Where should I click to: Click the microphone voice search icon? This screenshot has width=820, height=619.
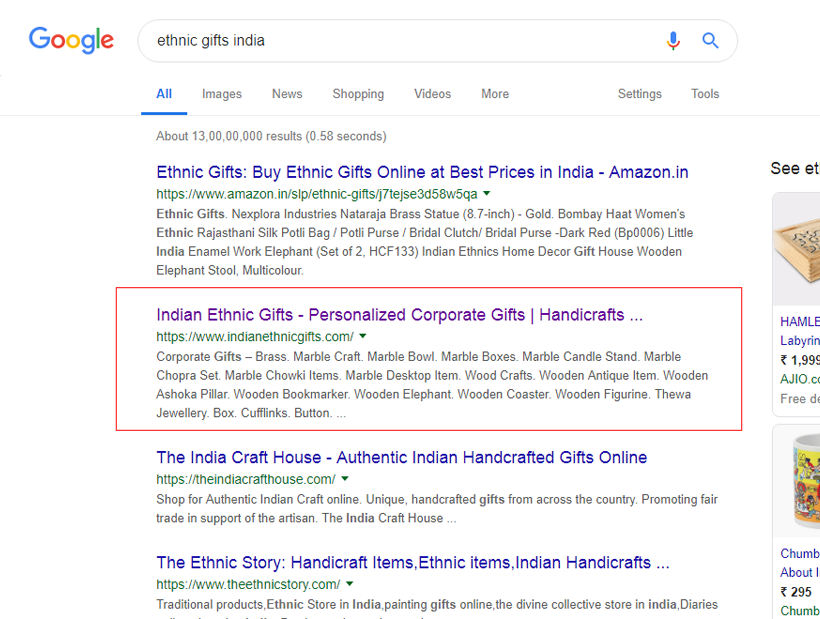[673, 41]
